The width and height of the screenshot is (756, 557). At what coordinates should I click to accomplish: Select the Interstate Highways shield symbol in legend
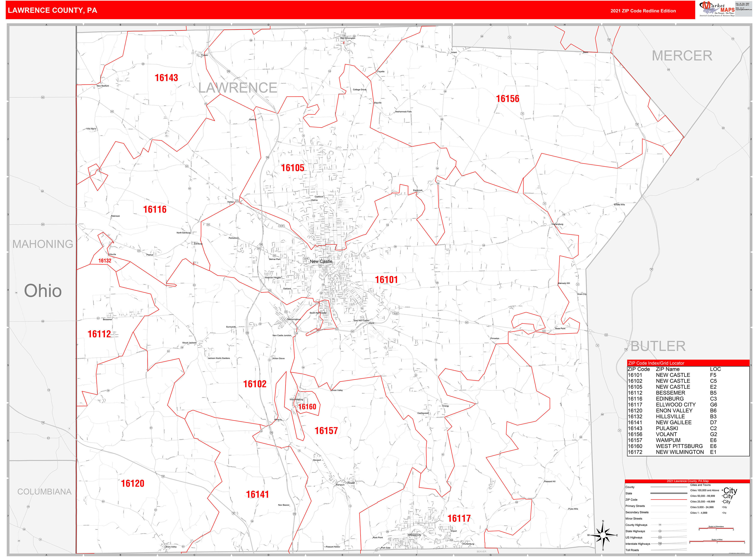pyautogui.click(x=660, y=544)
